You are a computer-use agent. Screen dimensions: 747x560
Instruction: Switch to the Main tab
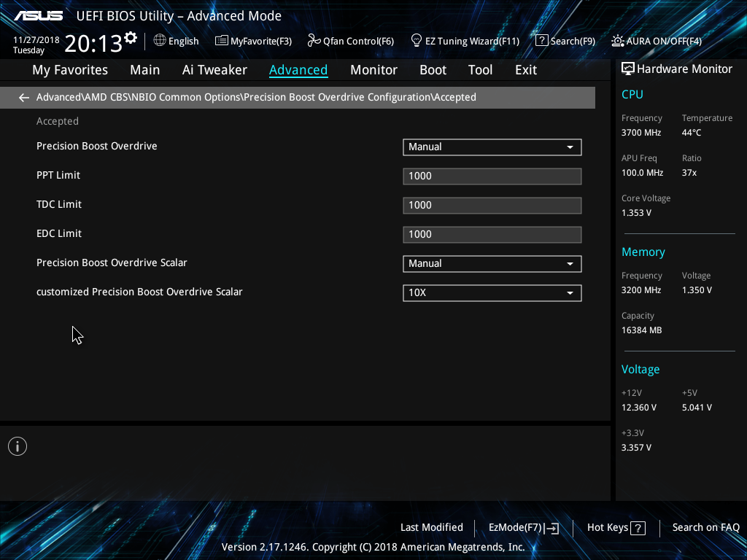[x=145, y=70]
